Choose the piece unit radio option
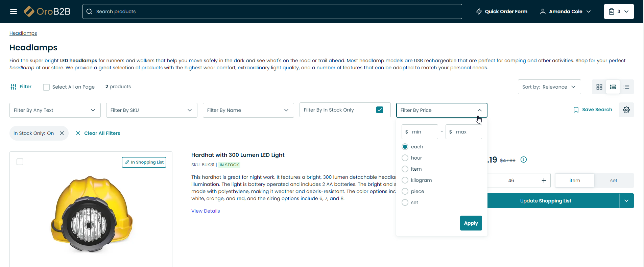Image resolution: width=644 pixels, height=267 pixels. coord(405,191)
